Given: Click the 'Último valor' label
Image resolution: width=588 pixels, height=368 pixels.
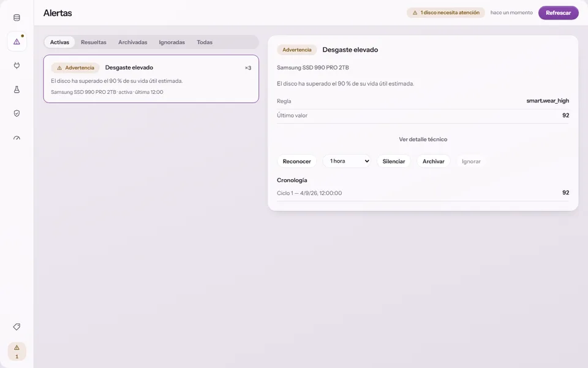Looking at the screenshot, I should point(292,115).
